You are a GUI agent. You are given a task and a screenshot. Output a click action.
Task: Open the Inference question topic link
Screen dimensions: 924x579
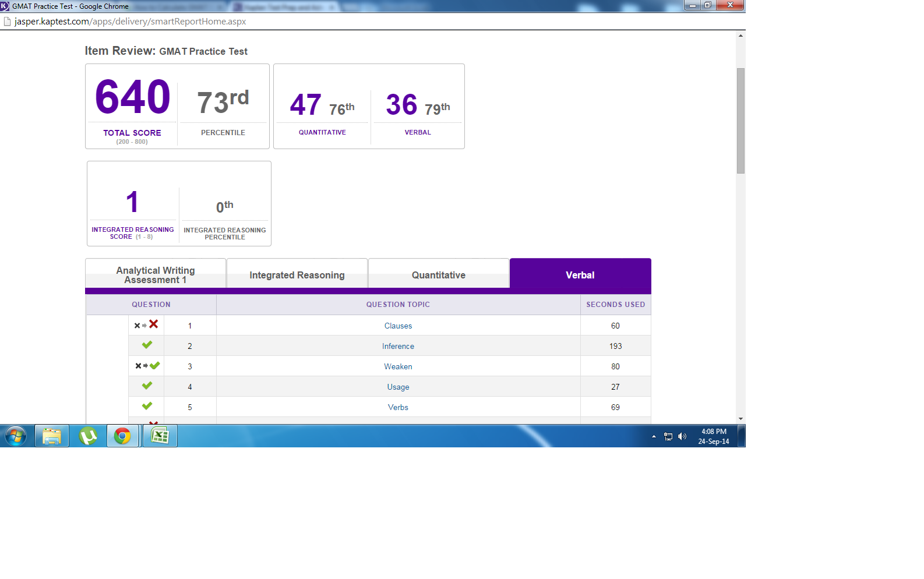coord(398,346)
